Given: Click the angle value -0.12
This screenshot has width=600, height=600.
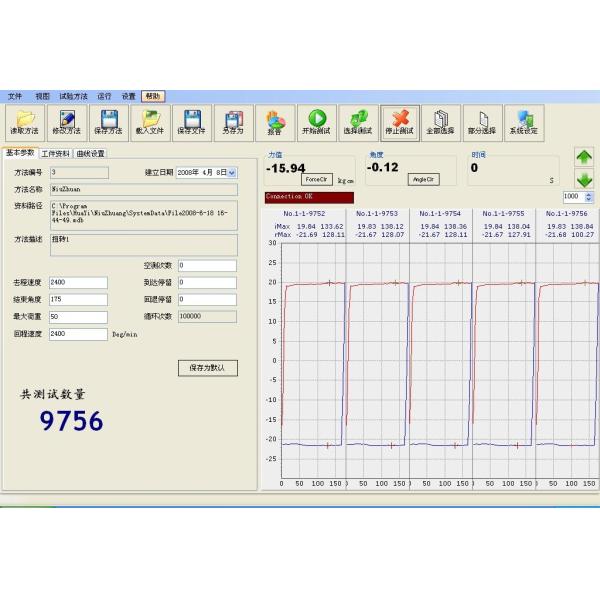Looking at the screenshot, I should tap(382, 167).
